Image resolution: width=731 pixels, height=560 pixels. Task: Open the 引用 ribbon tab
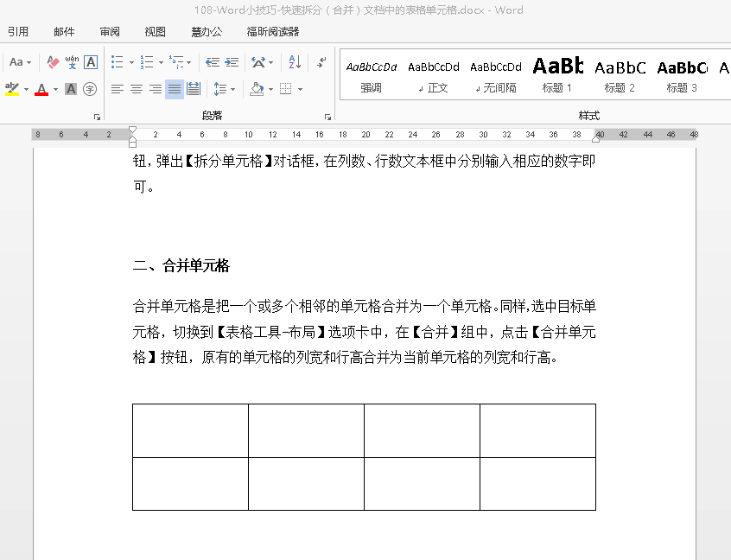pos(18,32)
